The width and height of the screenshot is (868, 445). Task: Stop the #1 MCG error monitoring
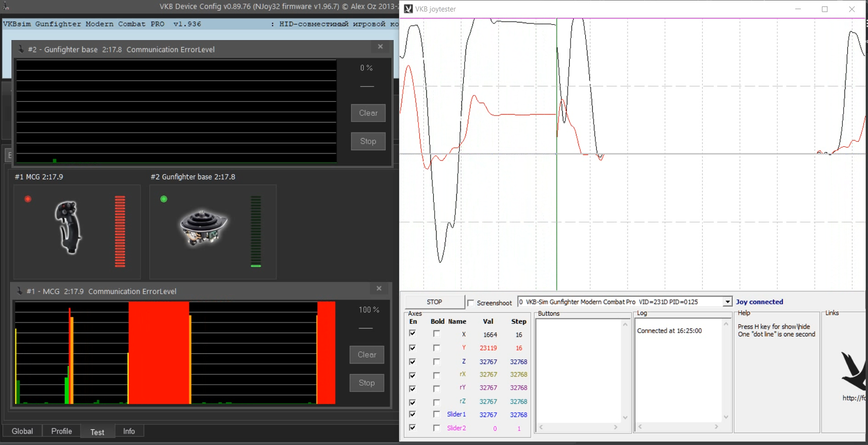coord(367,383)
